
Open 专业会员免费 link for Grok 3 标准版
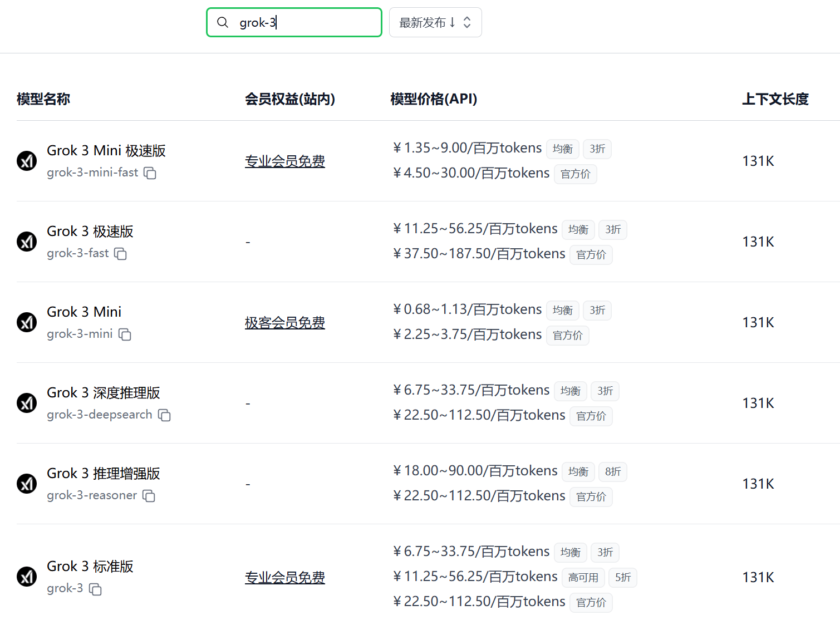(285, 578)
